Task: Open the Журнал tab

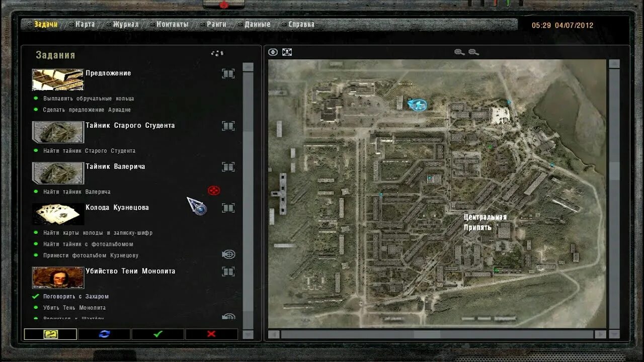Action: point(126,24)
